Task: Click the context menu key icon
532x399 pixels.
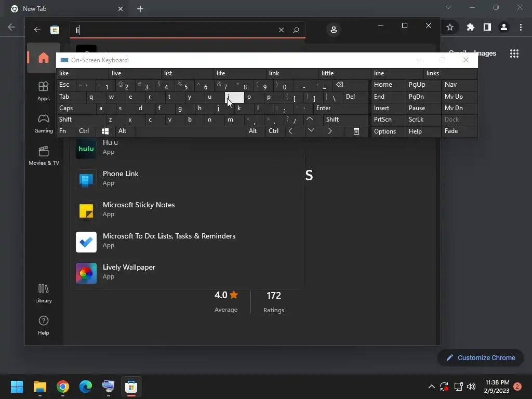Action: (356, 131)
